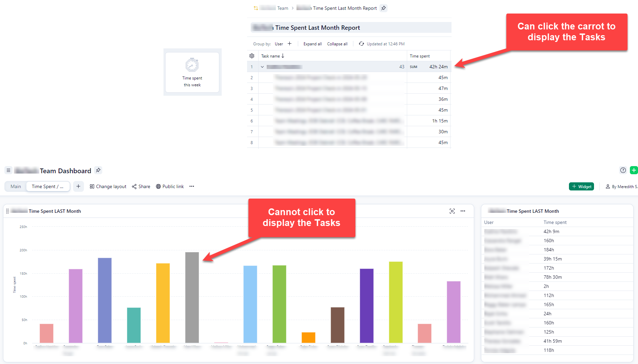Click the 42h 9m value in the widget table
The width and height of the screenshot is (638, 364).
[551, 231]
